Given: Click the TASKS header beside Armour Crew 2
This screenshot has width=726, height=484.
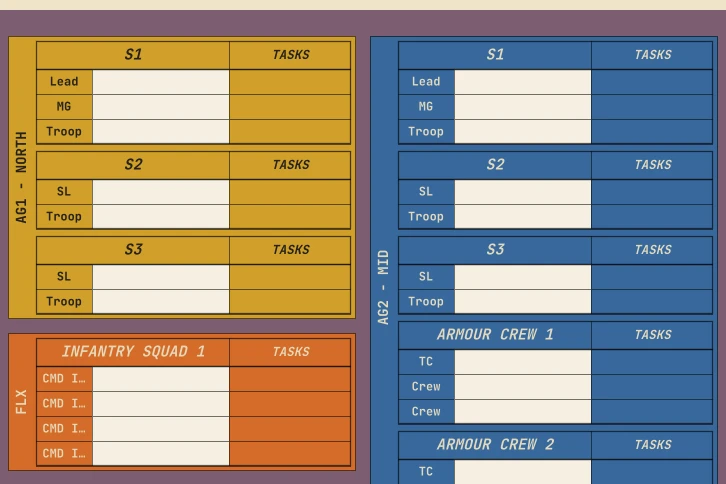Looking at the screenshot, I should [653, 445].
